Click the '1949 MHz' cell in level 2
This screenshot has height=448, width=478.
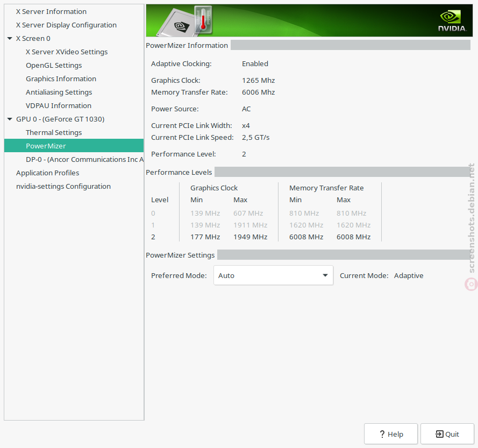pyautogui.click(x=251, y=237)
